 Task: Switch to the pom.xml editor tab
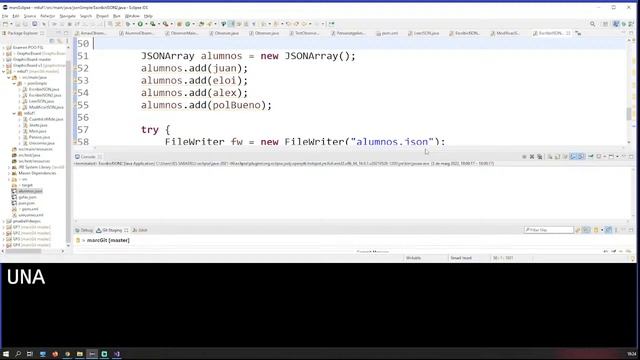(387, 33)
